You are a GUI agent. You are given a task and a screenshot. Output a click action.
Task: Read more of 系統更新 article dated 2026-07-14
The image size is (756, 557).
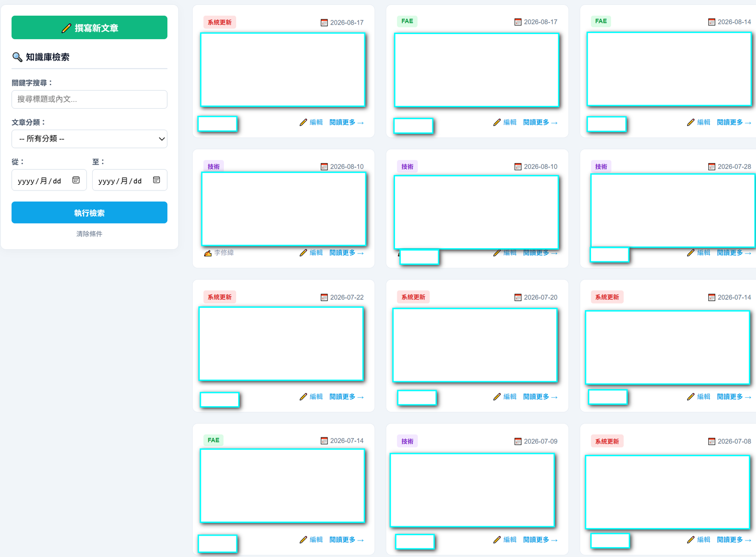(x=734, y=397)
